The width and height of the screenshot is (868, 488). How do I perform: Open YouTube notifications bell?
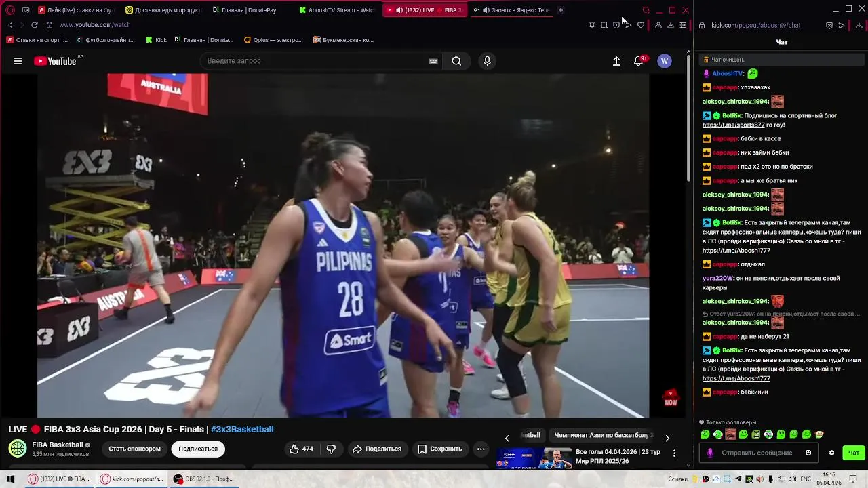pyautogui.click(x=639, y=61)
